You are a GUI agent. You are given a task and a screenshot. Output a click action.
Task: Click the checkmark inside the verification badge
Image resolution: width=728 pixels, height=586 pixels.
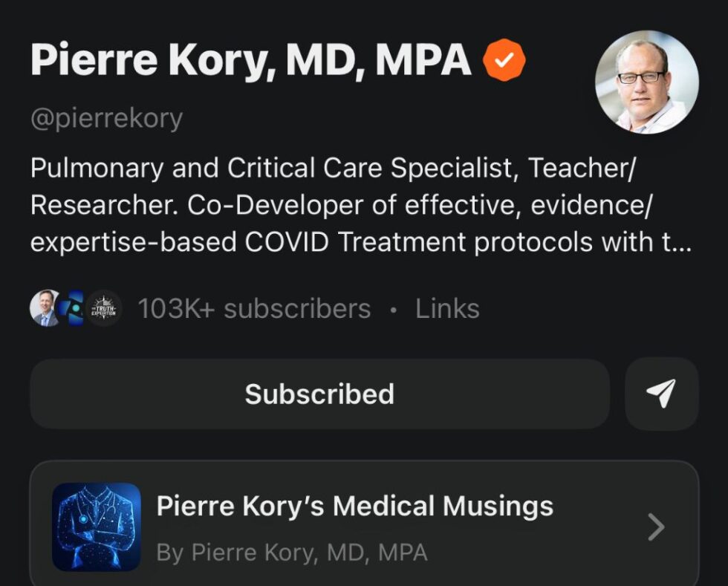504,59
